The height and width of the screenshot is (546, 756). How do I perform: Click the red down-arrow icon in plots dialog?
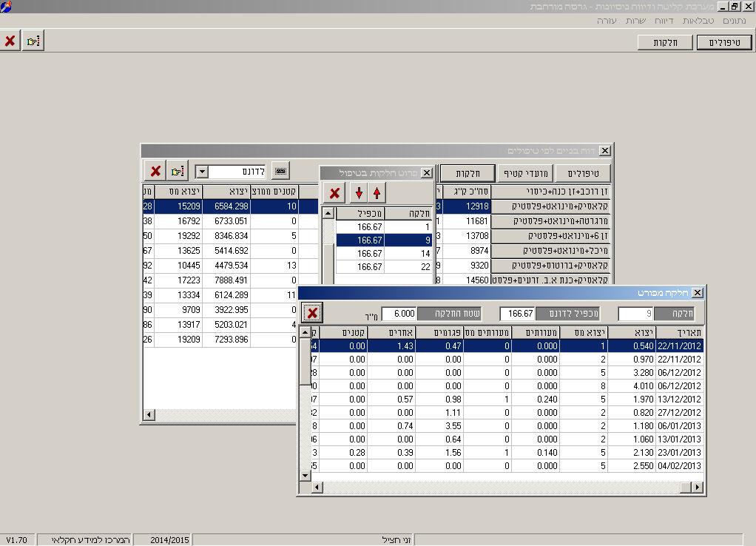(x=359, y=193)
